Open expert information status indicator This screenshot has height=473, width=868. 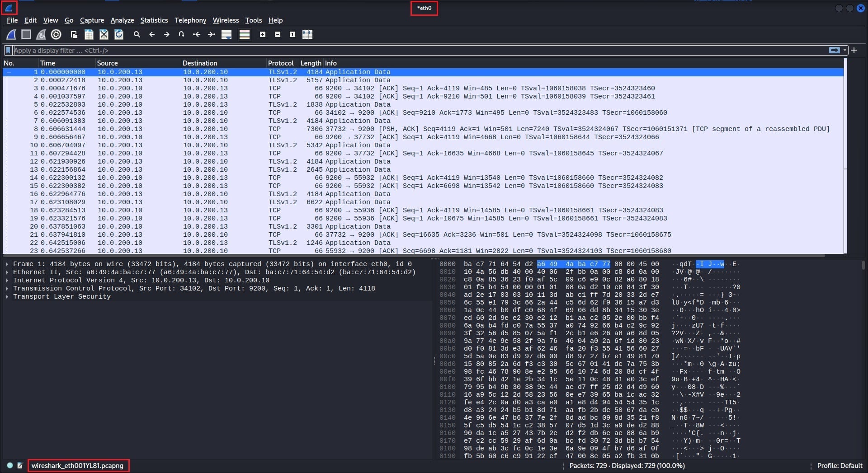tap(10, 465)
